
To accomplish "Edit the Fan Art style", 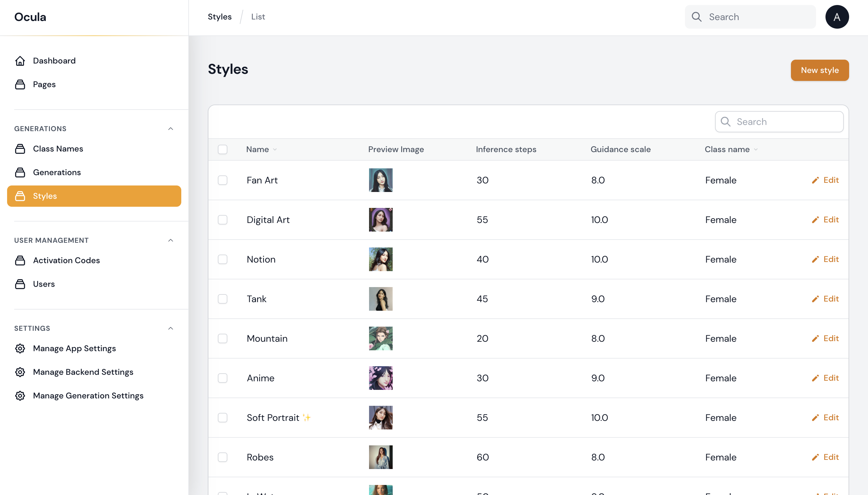I will coord(825,180).
